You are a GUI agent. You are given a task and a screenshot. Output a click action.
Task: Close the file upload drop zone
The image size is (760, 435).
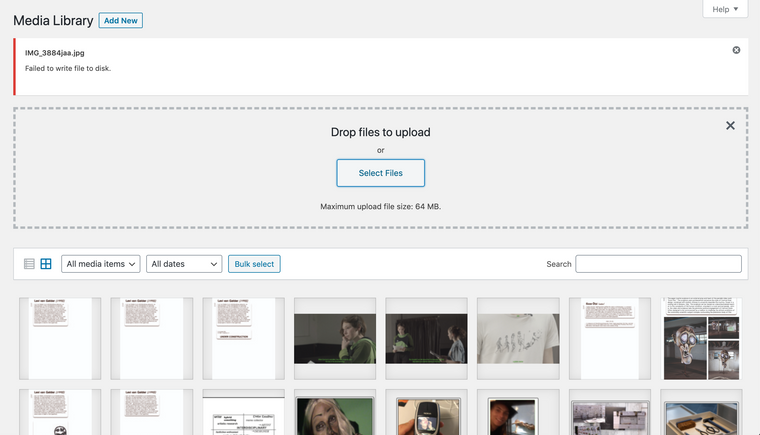[x=730, y=126]
